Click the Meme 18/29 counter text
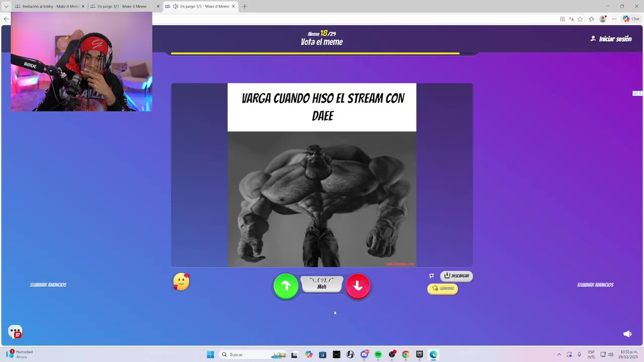Image resolution: width=644 pixels, height=362 pixels. 322,34
